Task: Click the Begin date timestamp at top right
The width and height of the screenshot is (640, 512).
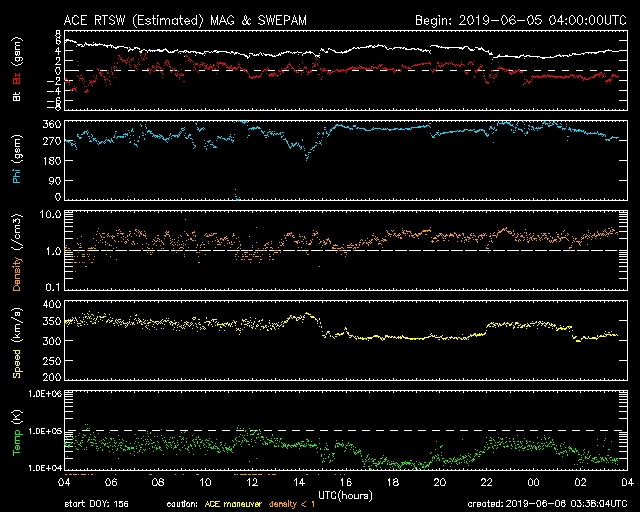Action: pos(520,19)
